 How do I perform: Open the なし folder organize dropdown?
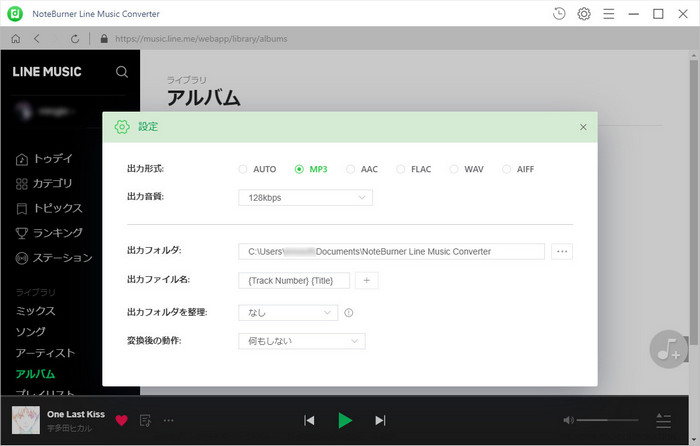(288, 313)
